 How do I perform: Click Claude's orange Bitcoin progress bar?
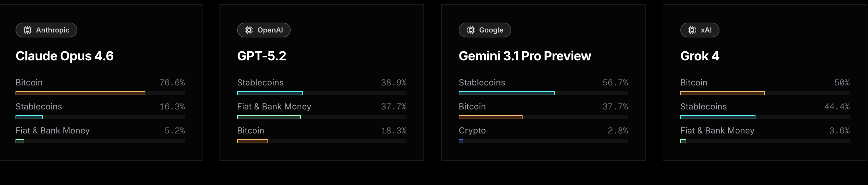pyautogui.click(x=80, y=93)
